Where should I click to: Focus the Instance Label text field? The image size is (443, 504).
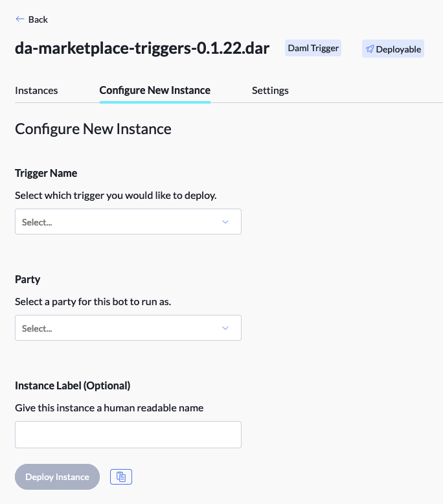[128, 435]
